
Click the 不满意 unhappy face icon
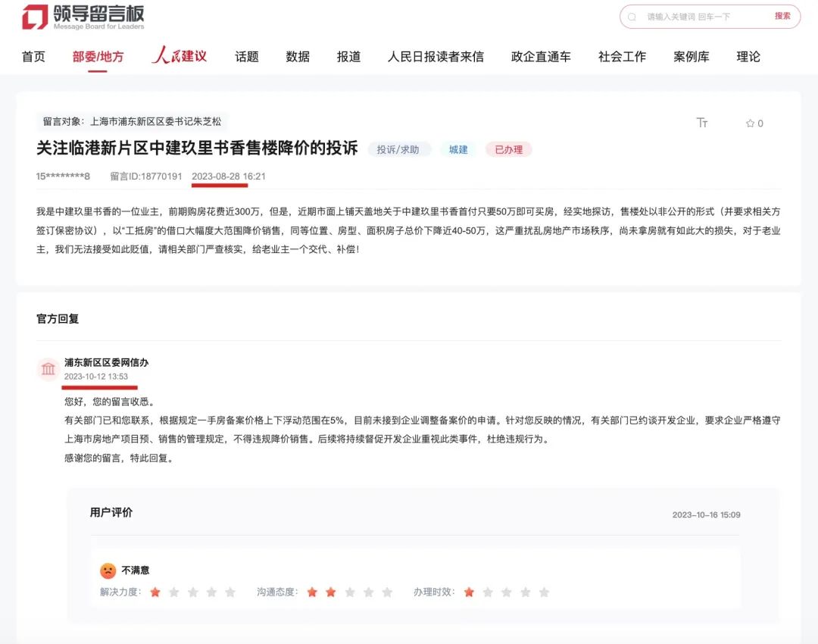108,570
